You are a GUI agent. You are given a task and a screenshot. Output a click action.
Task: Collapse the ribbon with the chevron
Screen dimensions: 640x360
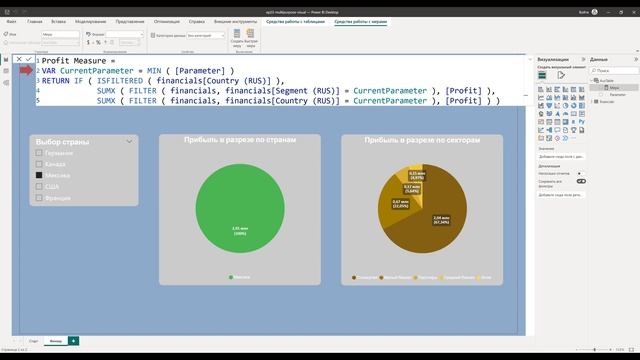[x=637, y=51]
